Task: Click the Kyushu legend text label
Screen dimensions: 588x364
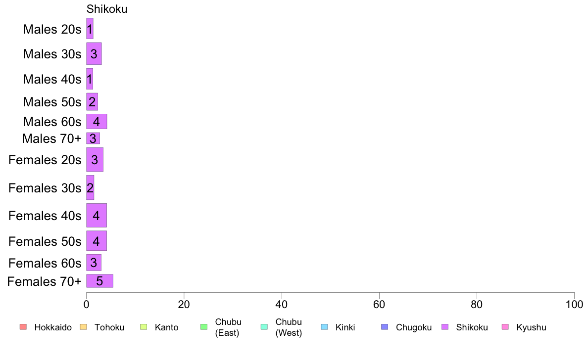Action: [531, 327]
